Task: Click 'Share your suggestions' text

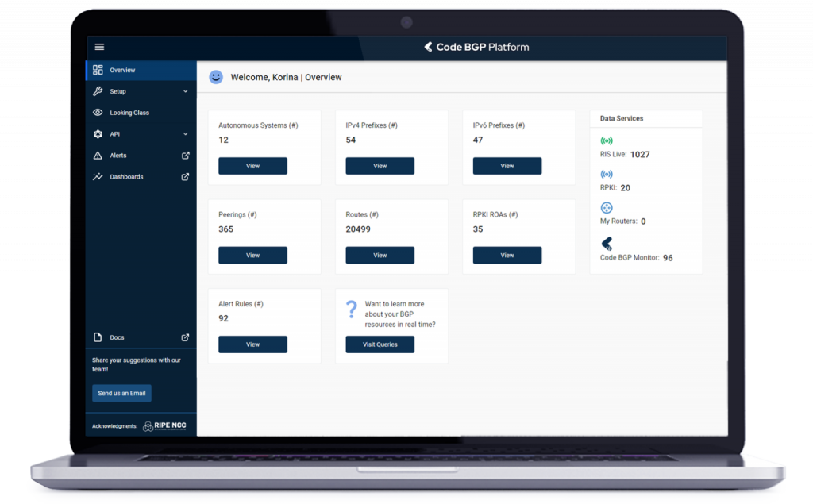Action: (x=137, y=364)
